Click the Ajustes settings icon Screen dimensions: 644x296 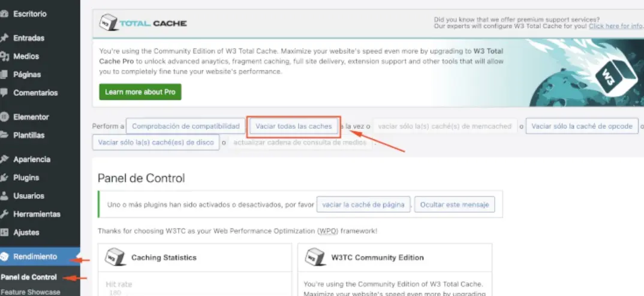[x=4, y=232]
